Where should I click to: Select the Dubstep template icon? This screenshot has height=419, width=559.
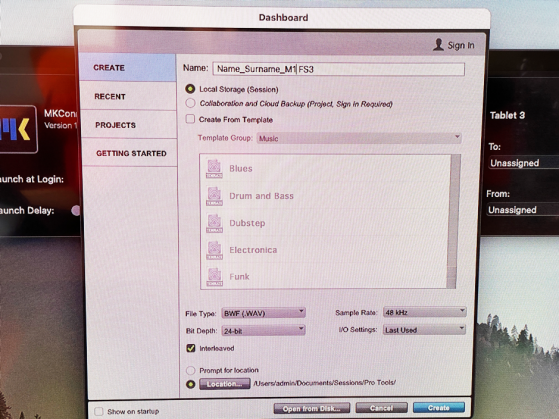coord(214,223)
